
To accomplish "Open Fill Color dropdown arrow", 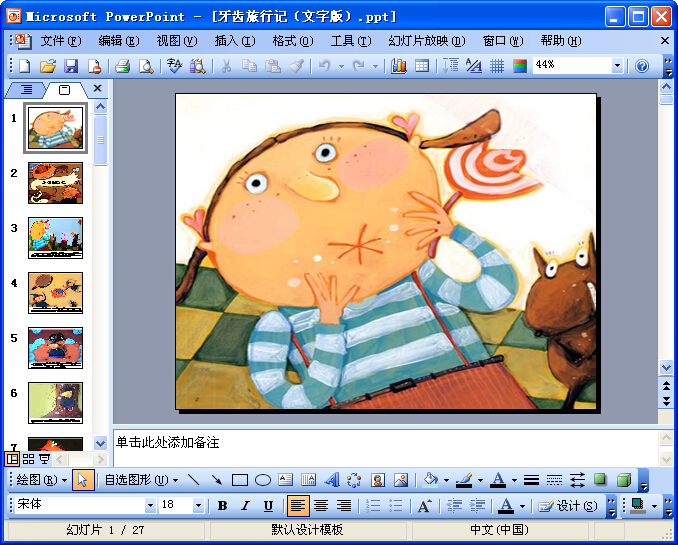I will (x=446, y=480).
